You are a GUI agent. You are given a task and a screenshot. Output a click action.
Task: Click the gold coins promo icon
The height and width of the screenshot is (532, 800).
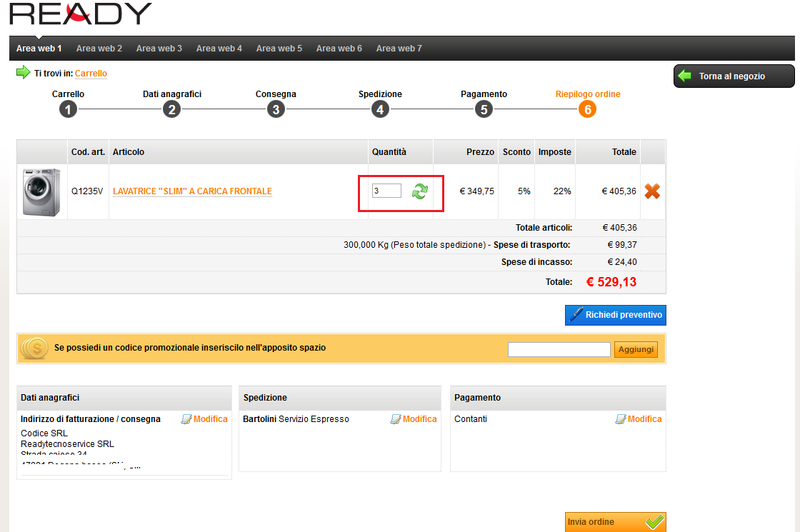[x=34, y=348]
